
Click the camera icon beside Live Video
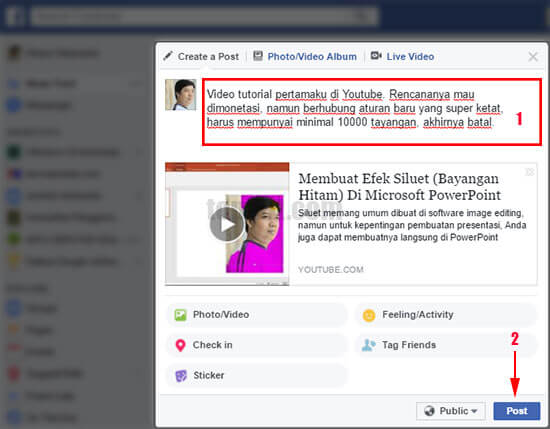point(376,55)
